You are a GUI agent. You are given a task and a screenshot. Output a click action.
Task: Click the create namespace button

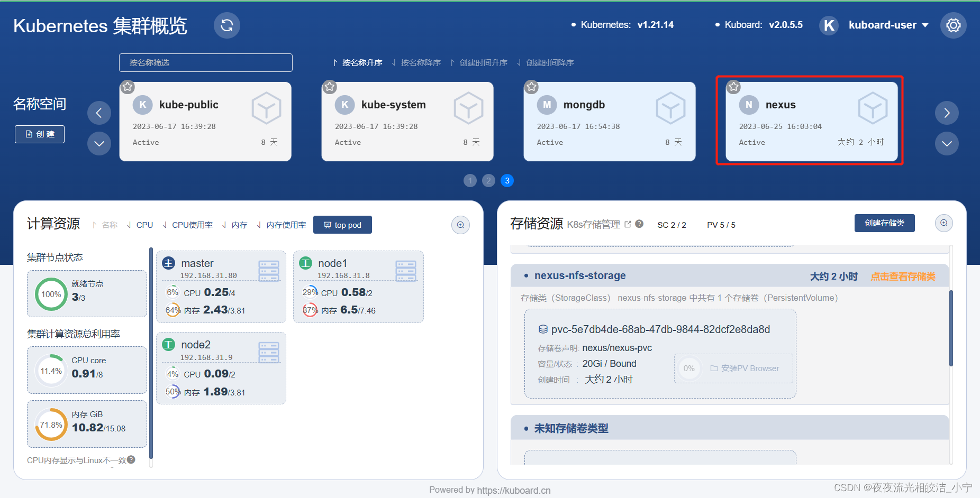click(x=40, y=134)
